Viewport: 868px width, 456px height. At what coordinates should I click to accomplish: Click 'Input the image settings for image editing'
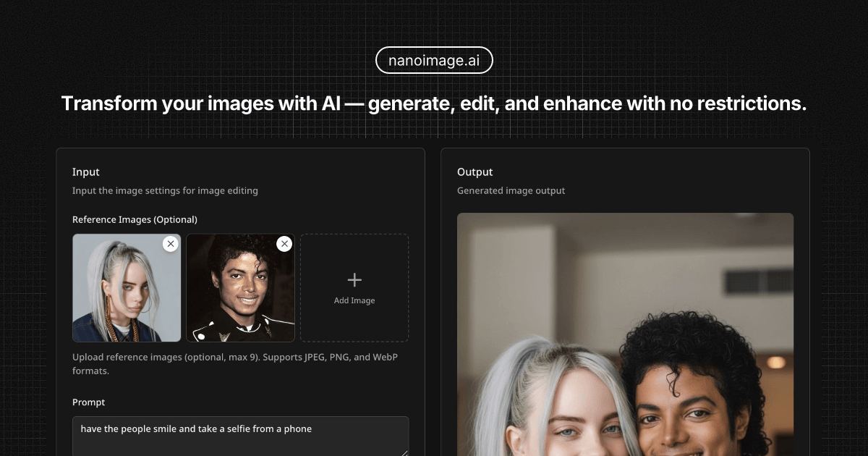point(165,191)
